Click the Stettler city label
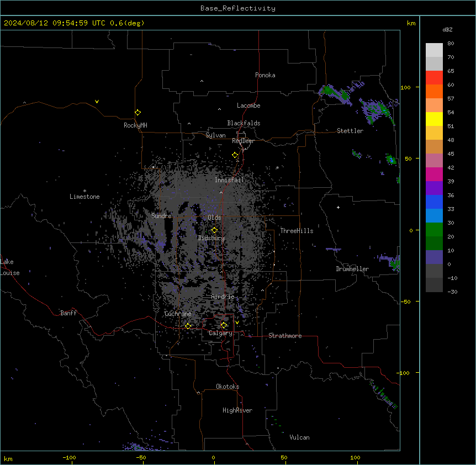This screenshot has height=465, width=476. [x=350, y=131]
